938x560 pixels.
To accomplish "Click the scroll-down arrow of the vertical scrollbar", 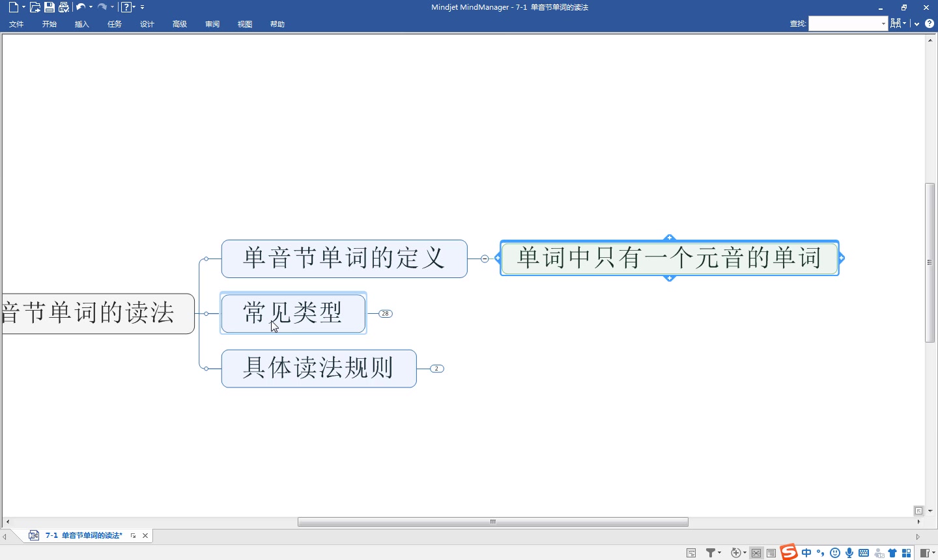I will point(930,511).
